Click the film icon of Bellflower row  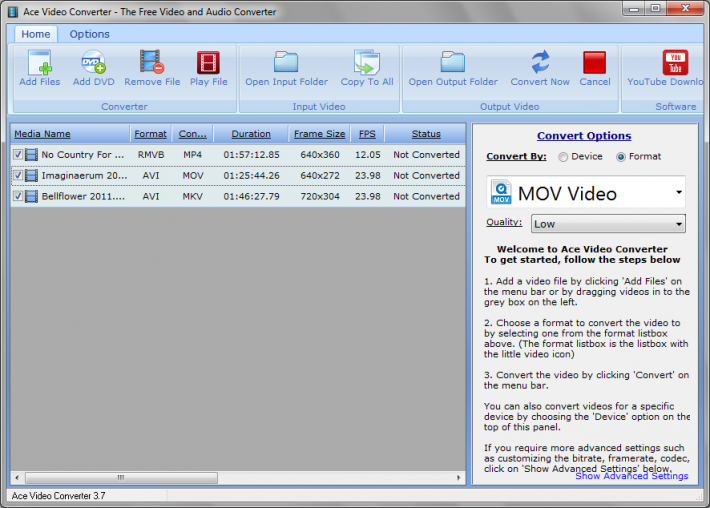31,196
